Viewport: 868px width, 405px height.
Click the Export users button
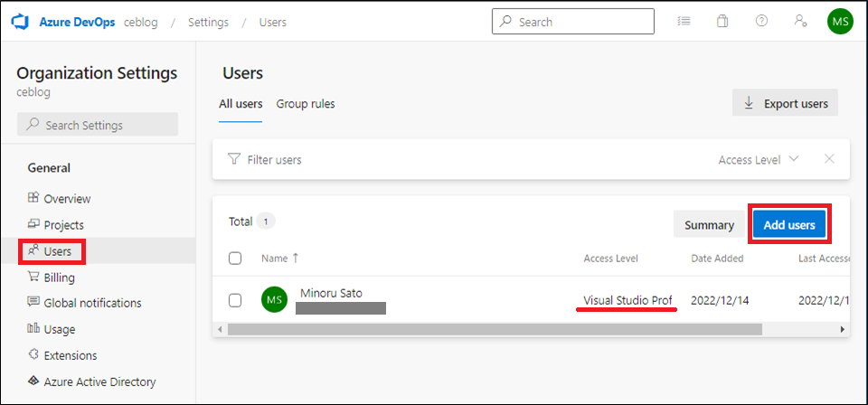[x=785, y=103]
